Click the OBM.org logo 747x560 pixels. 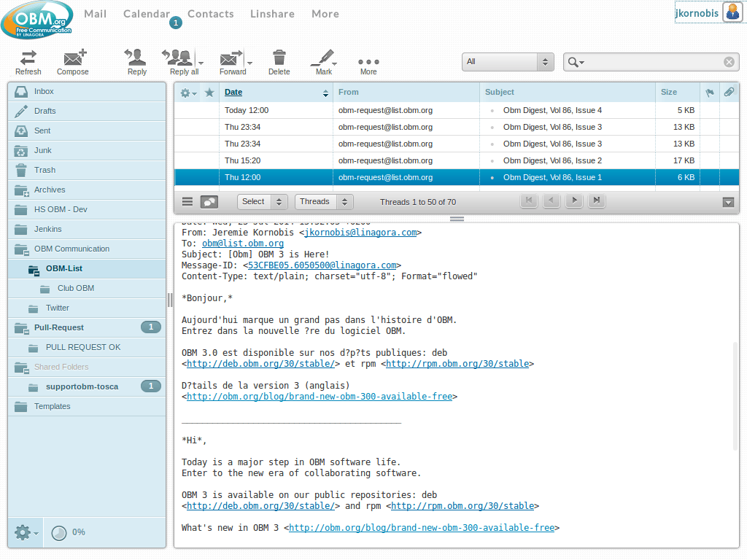coord(36,20)
